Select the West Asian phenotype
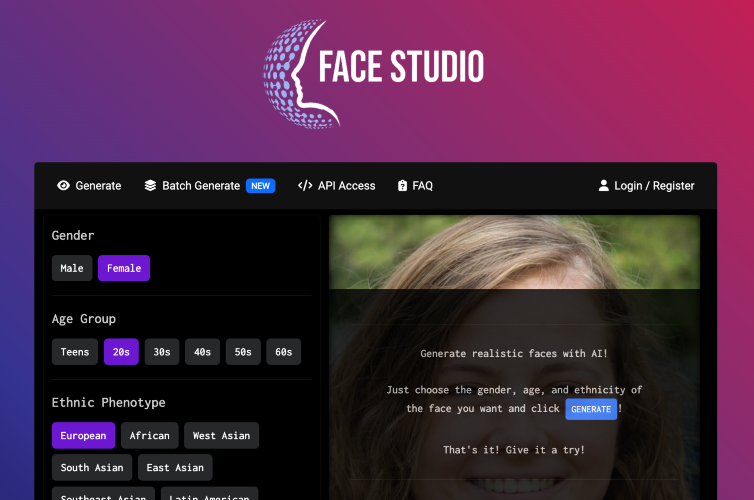This screenshot has height=500, width=754. coord(222,436)
